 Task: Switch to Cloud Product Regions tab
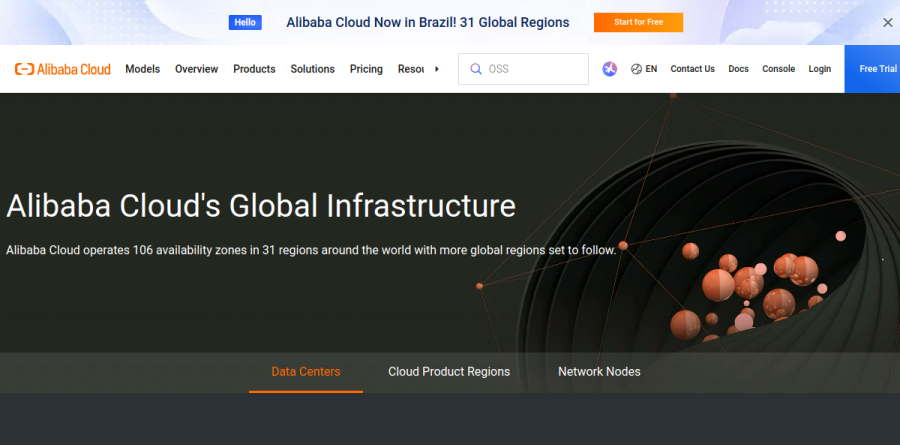(x=449, y=372)
